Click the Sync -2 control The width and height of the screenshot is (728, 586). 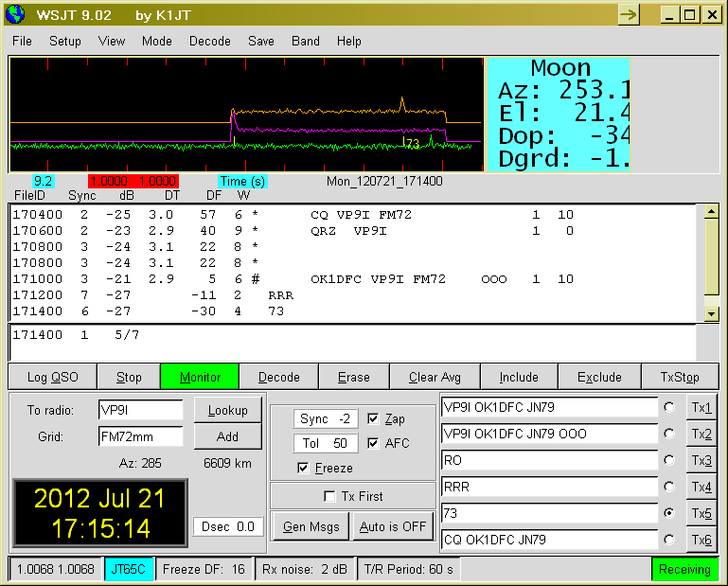326,418
